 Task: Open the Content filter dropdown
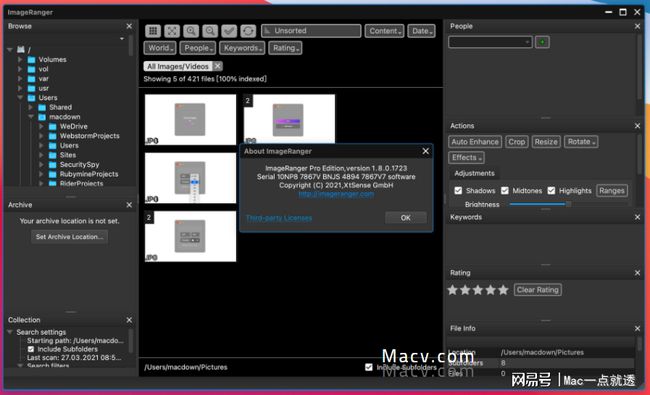384,31
